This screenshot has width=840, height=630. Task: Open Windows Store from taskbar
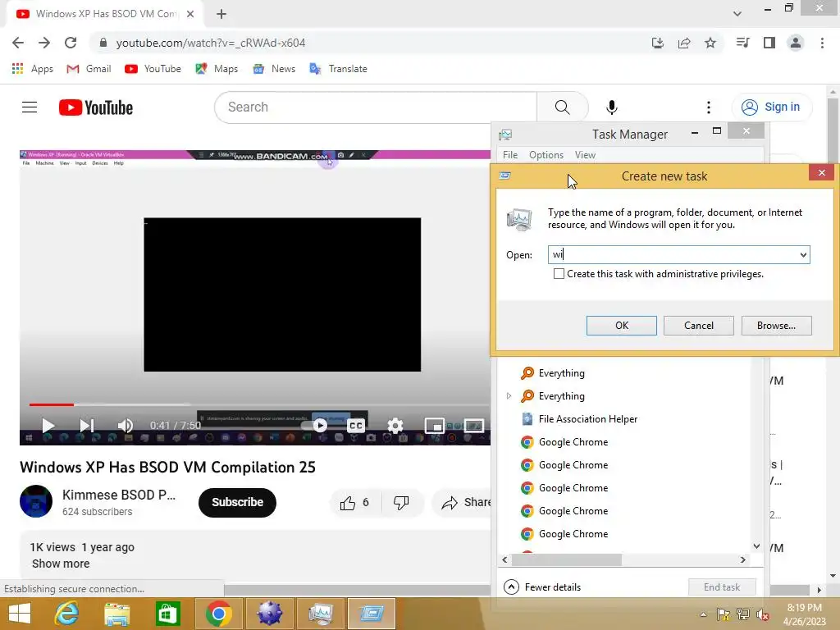[x=167, y=614]
